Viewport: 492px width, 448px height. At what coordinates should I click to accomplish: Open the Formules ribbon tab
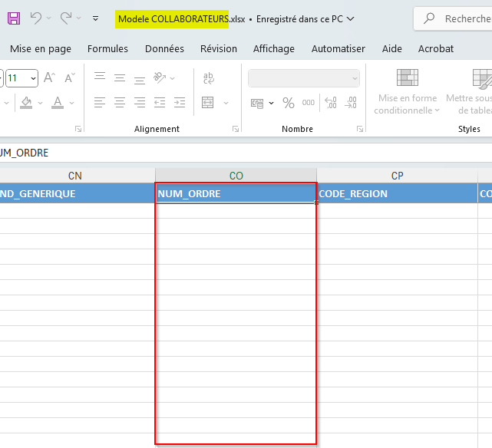(107, 48)
